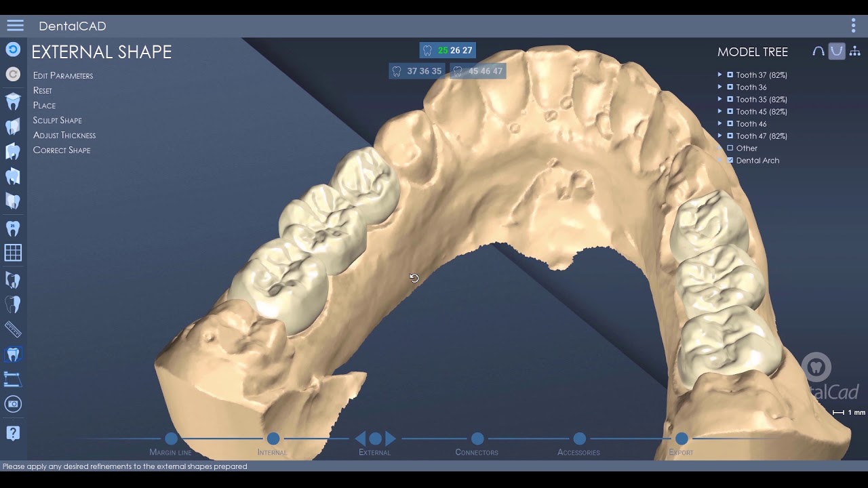Click the Dental Arch label
Screen dimensions: 868x488
757,161
